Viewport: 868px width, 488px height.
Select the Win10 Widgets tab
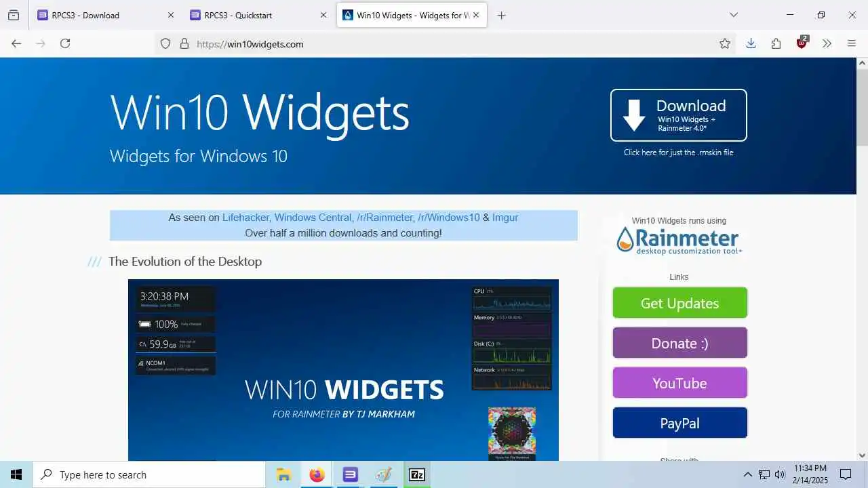(x=412, y=15)
